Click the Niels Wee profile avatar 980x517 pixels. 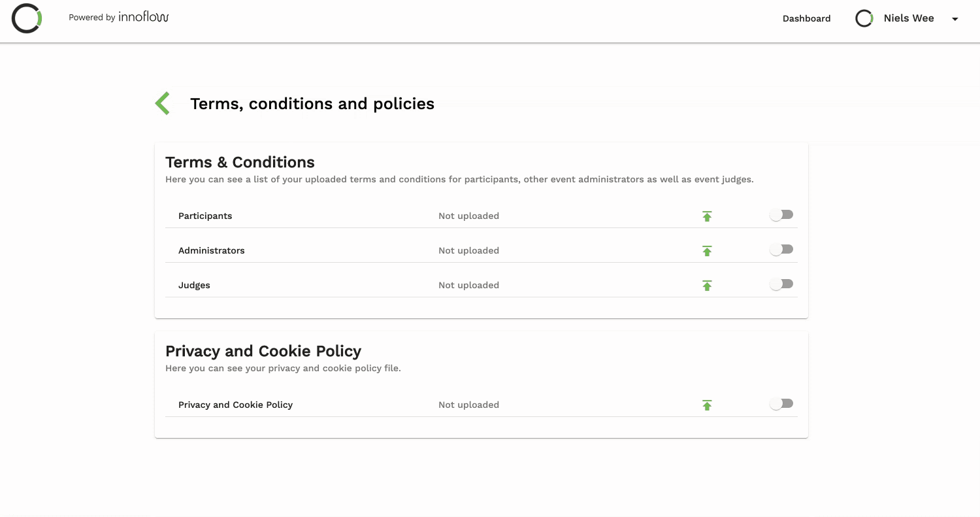click(x=864, y=18)
